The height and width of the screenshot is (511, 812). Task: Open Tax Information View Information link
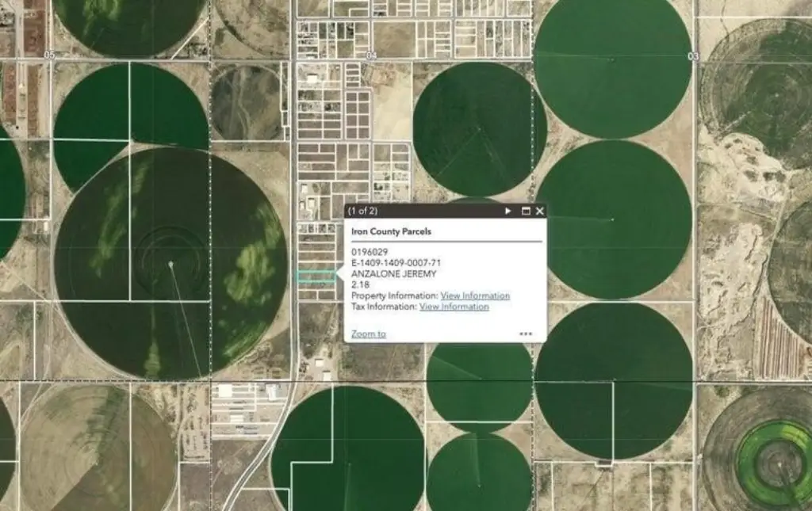point(454,307)
